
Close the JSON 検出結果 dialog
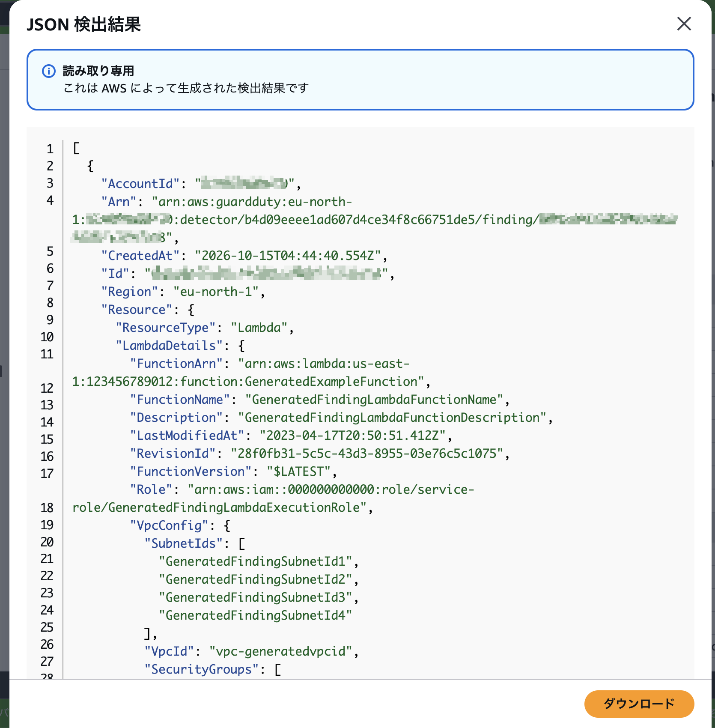pyautogui.click(x=684, y=24)
